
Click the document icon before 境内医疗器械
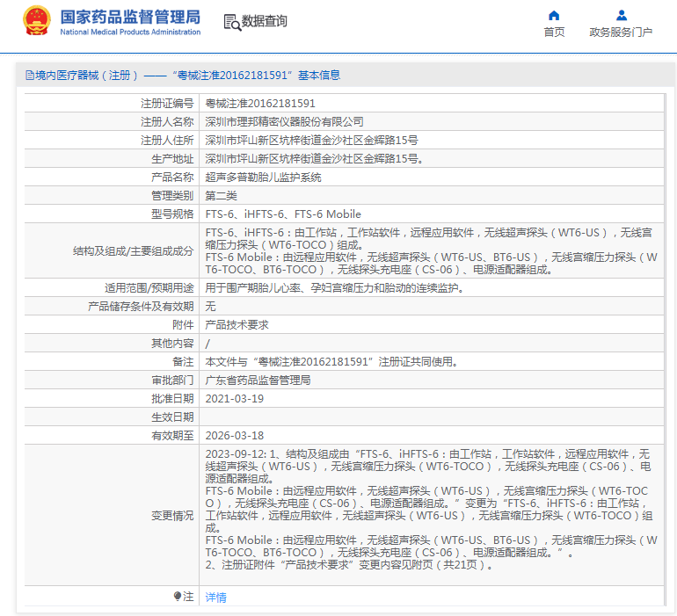click(x=29, y=76)
